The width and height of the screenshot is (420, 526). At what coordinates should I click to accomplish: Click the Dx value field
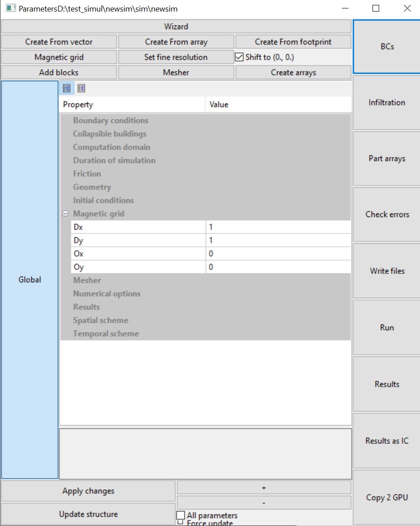click(x=278, y=227)
